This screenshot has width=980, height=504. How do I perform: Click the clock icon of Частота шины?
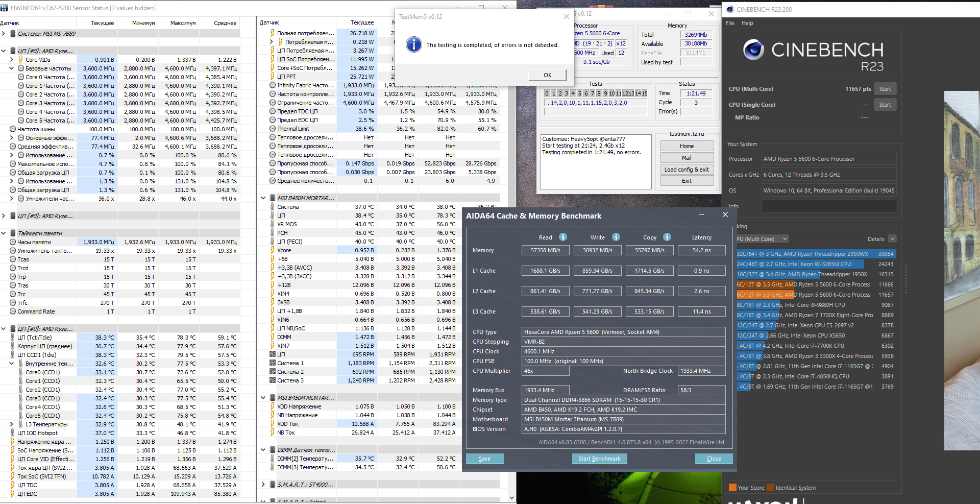[x=13, y=129]
